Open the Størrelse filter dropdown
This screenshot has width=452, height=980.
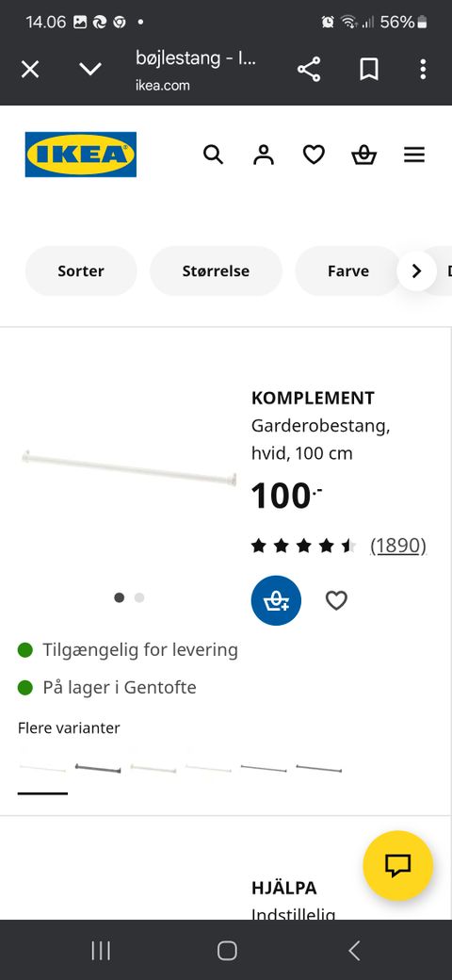pyautogui.click(x=216, y=270)
